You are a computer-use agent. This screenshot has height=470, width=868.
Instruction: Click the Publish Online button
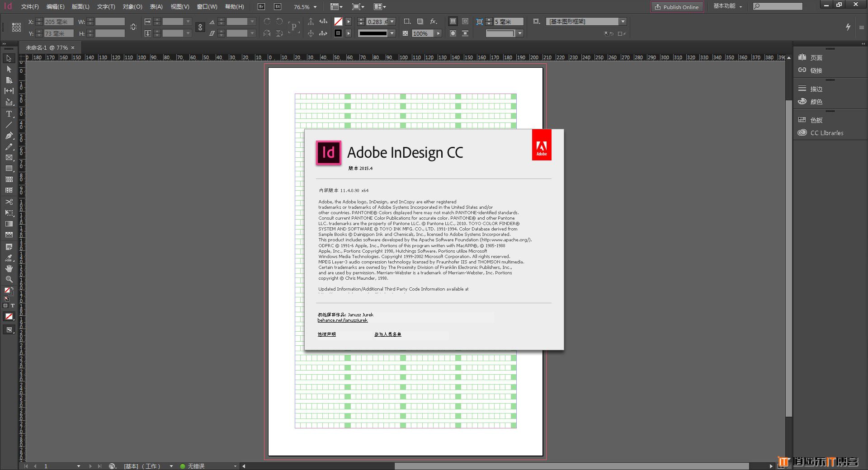677,7
